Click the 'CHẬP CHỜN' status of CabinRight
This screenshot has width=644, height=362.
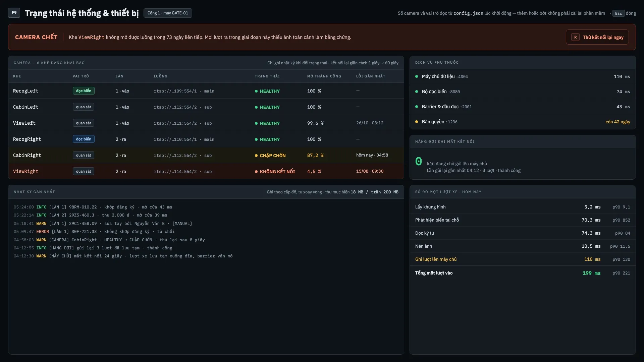[x=270, y=156]
